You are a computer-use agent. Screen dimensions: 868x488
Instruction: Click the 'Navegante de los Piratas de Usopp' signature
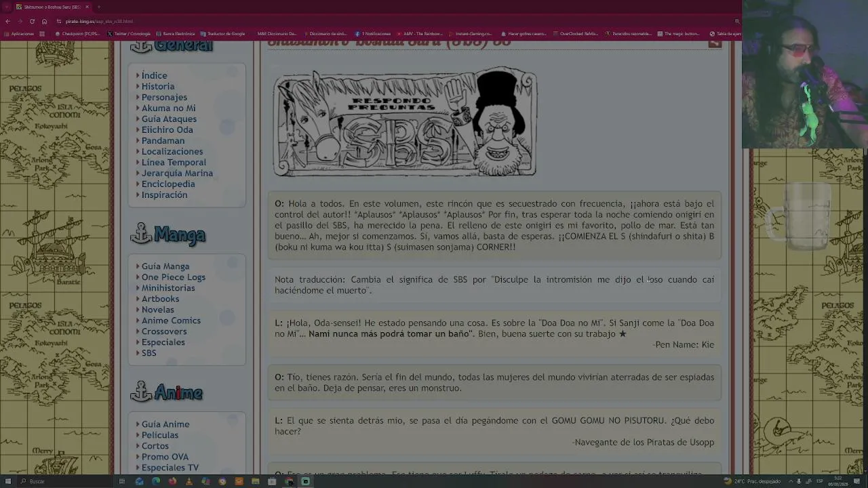[x=643, y=442]
